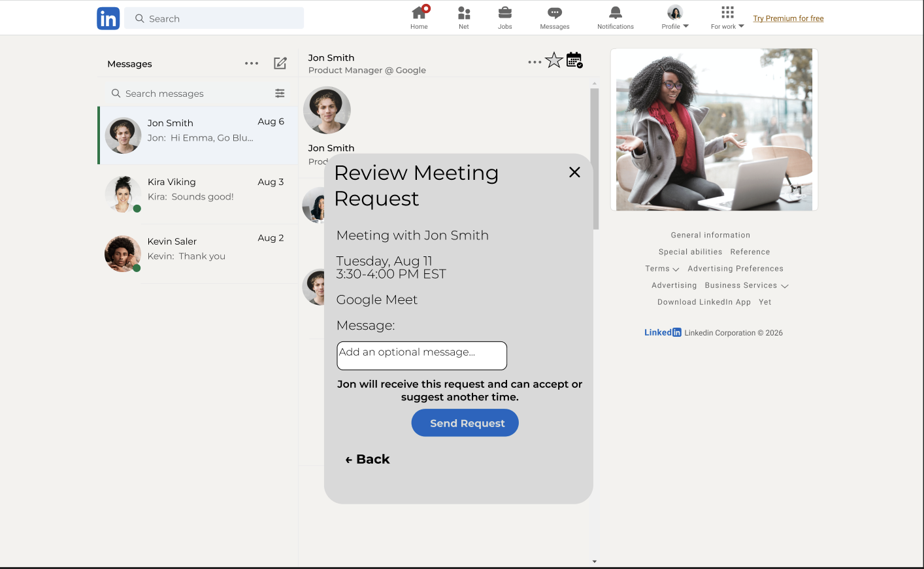Go to Home in top navigation

click(x=420, y=18)
